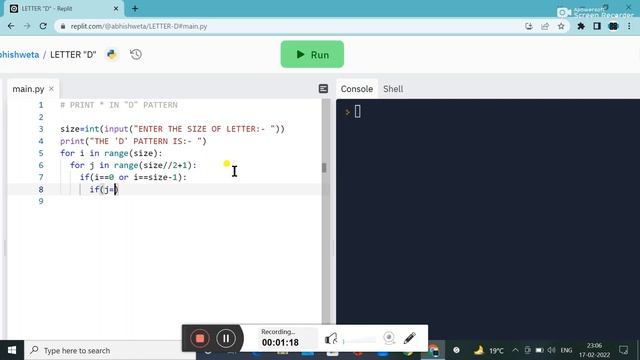
Task: Click line number 9 in the gutter
Action: pos(41,201)
